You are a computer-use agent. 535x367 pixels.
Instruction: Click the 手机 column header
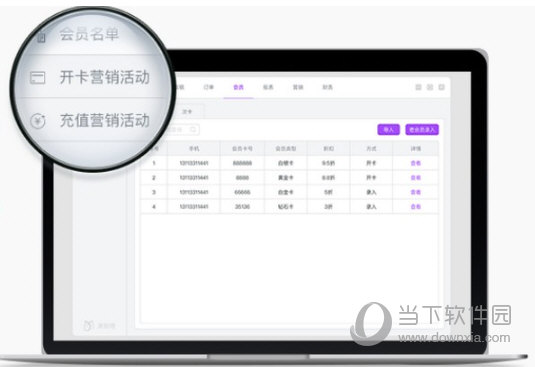[194, 149]
